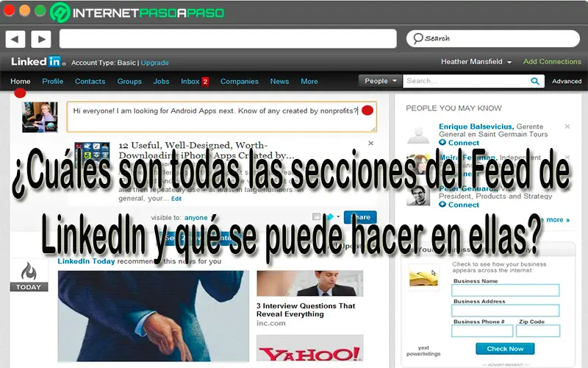
Task: Click the browser Search field at top
Action: click(492, 38)
